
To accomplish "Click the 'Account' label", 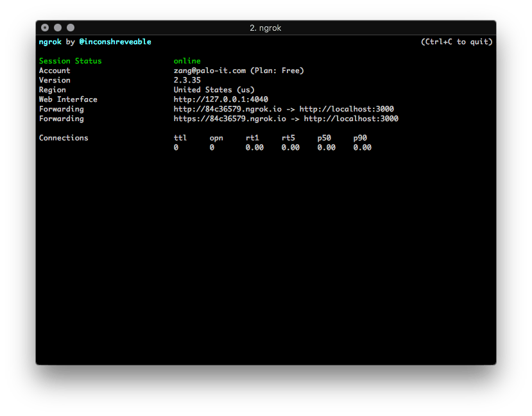I will [55, 71].
